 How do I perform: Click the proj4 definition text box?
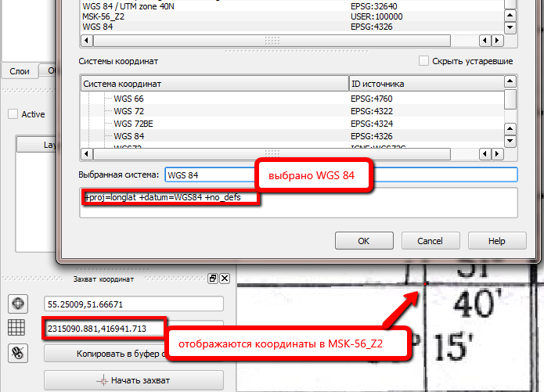point(298,203)
